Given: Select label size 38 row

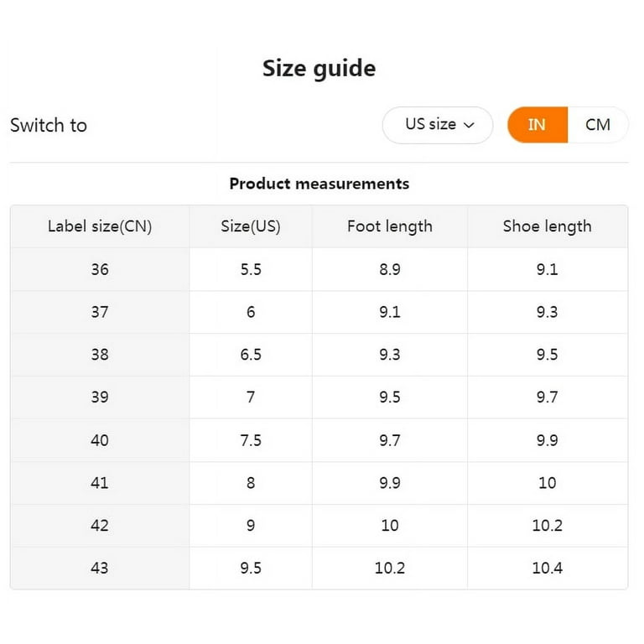Looking at the screenshot, I should pyautogui.click(x=319, y=355).
